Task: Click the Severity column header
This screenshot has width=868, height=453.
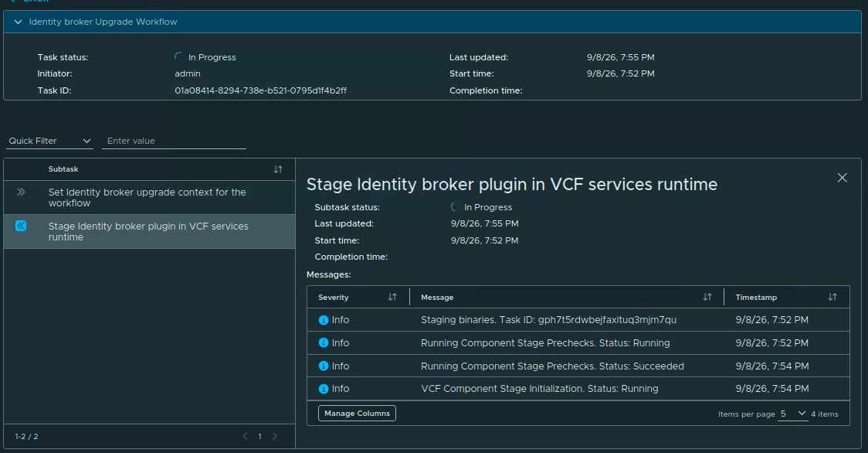Action: click(334, 297)
